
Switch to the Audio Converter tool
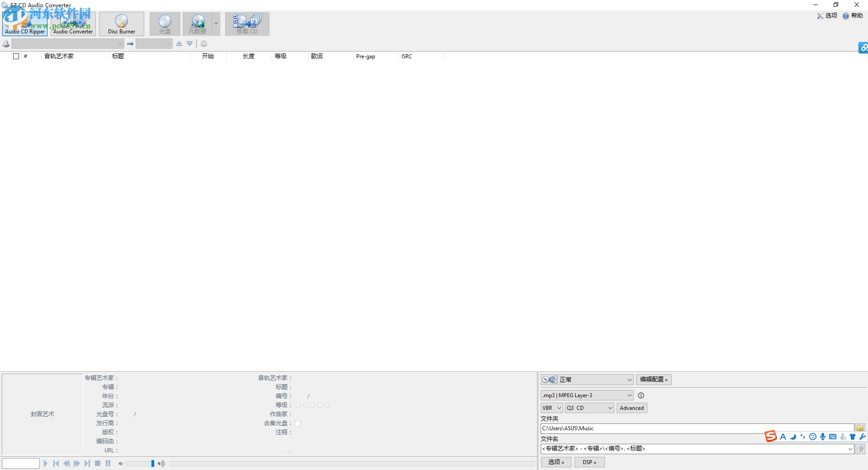point(72,23)
